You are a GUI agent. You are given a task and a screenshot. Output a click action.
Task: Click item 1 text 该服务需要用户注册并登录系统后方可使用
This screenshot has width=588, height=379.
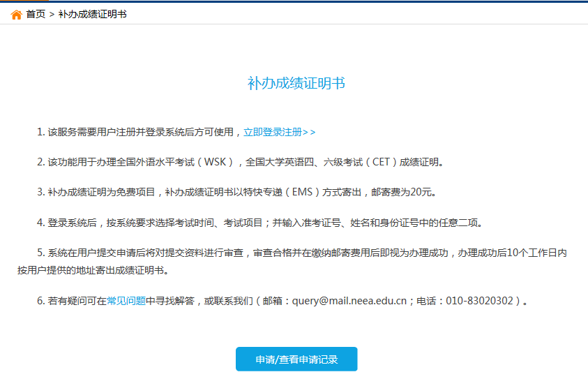tap(140, 132)
